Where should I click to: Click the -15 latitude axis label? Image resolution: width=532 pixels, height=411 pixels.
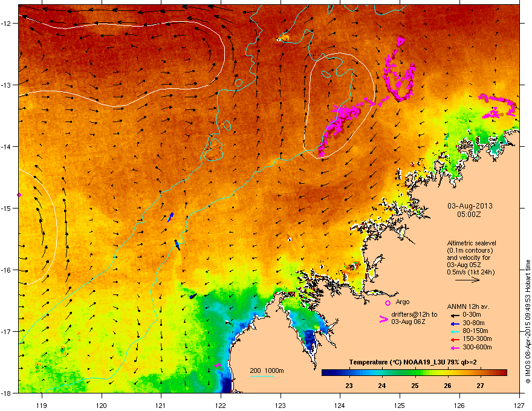coord(6,208)
